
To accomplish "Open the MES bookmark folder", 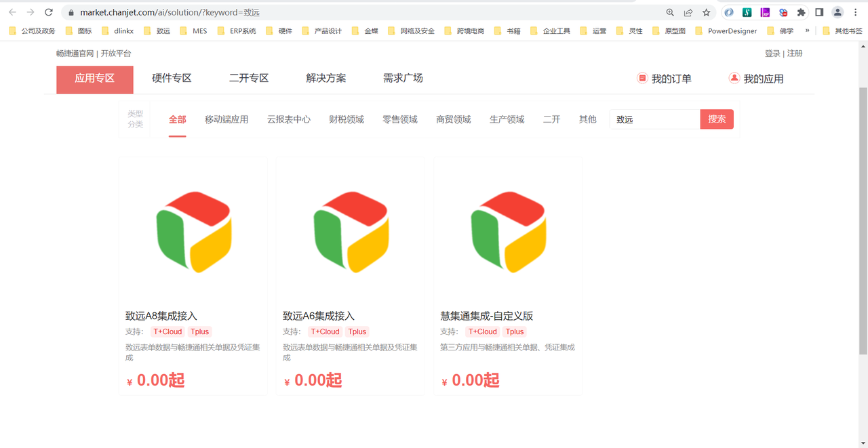I will (193, 30).
